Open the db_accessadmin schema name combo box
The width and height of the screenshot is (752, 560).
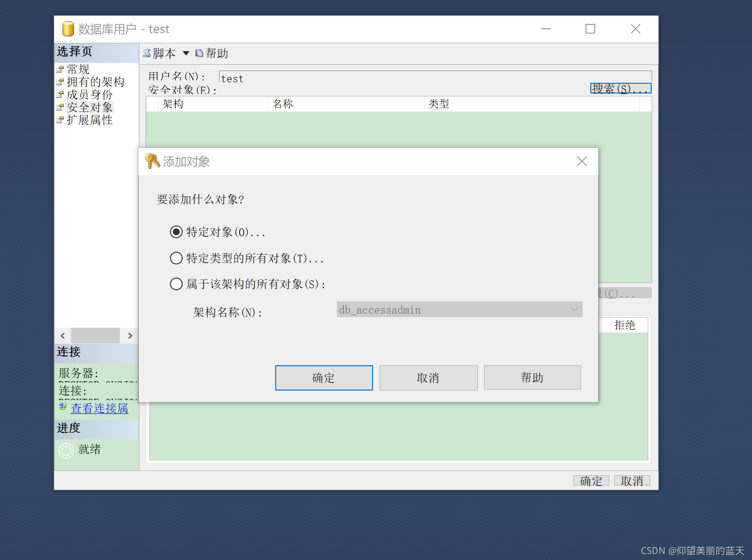coord(574,309)
